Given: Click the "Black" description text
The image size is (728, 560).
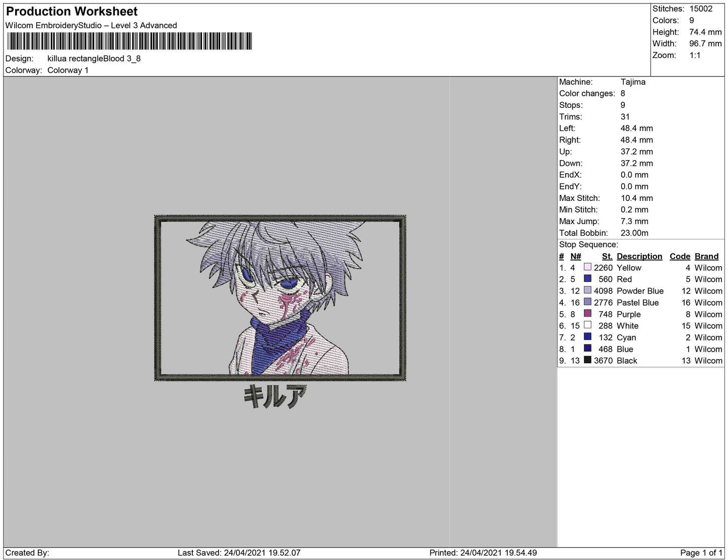Looking at the screenshot, I should coord(627,360).
